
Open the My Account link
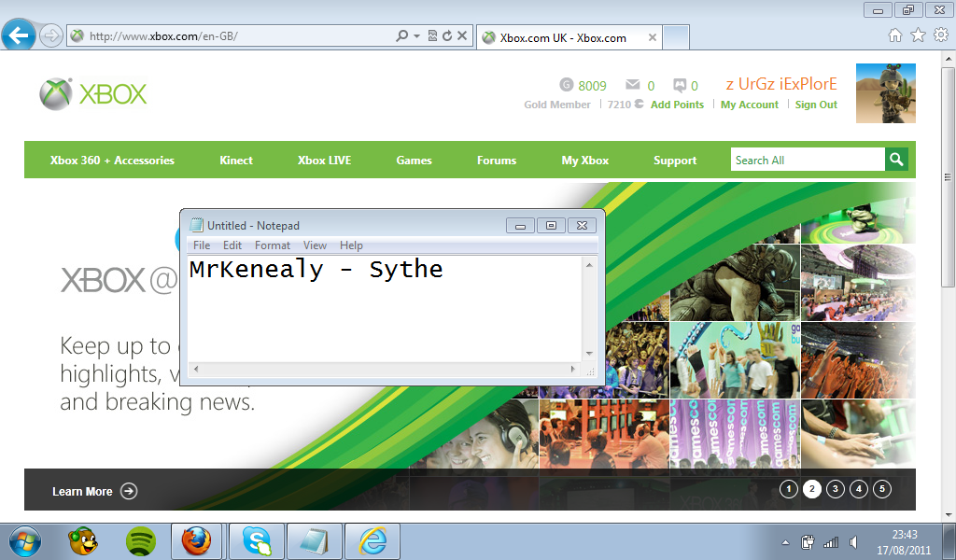[x=750, y=105]
